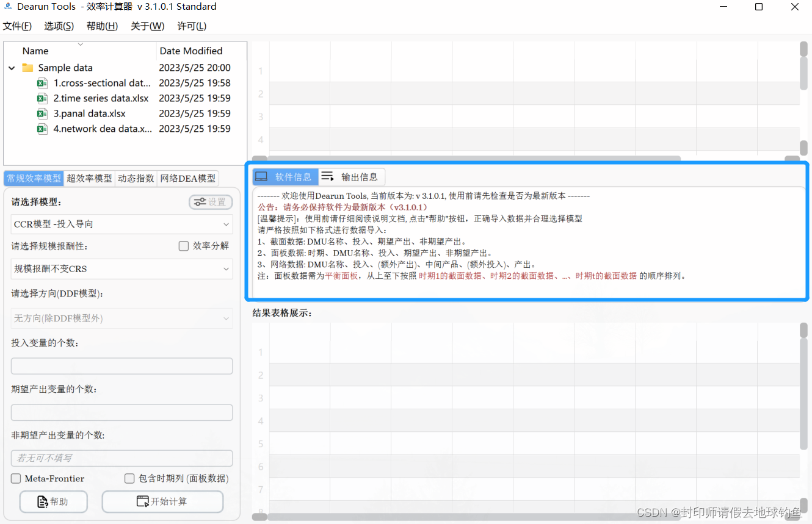Click the flag icon inside 开始计算 button
812x524 pixels.
pyautogui.click(x=142, y=501)
